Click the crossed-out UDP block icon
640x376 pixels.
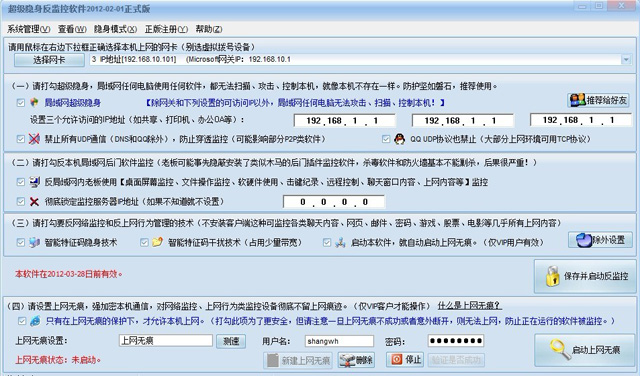pyautogui.click(x=34, y=139)
